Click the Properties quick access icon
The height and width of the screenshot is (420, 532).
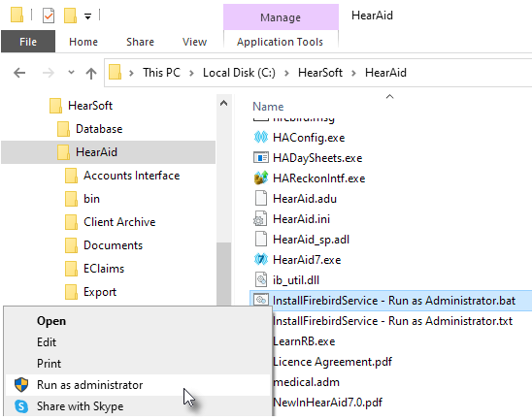(49, 16)
